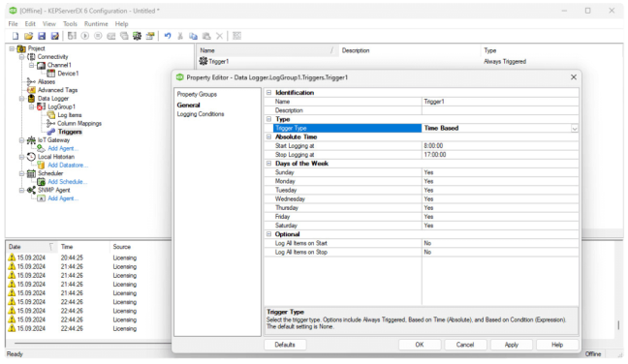Click the Stop Logging at time field
628x364 pixels.
pos(500,155)
